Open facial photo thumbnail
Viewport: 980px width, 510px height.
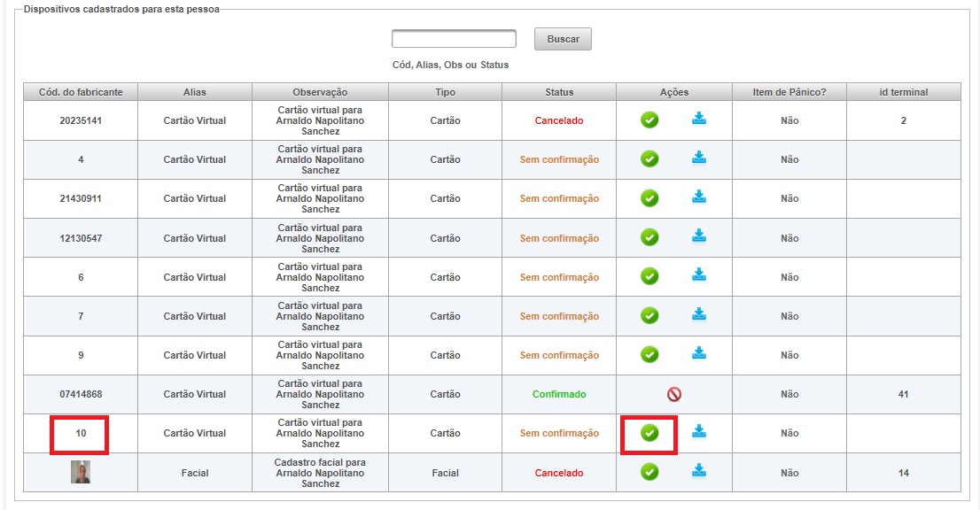[x=81, y=472]
